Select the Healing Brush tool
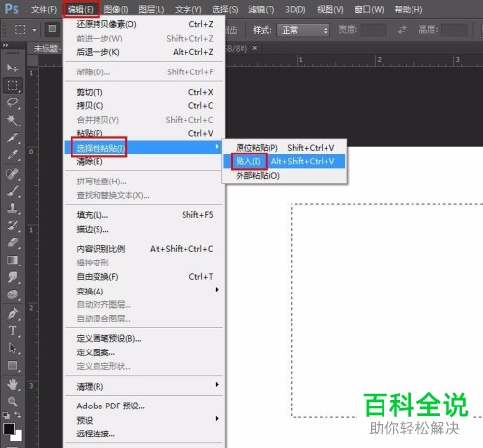The image size is (483, 448). pyautogui.click(x=13, y=174)
